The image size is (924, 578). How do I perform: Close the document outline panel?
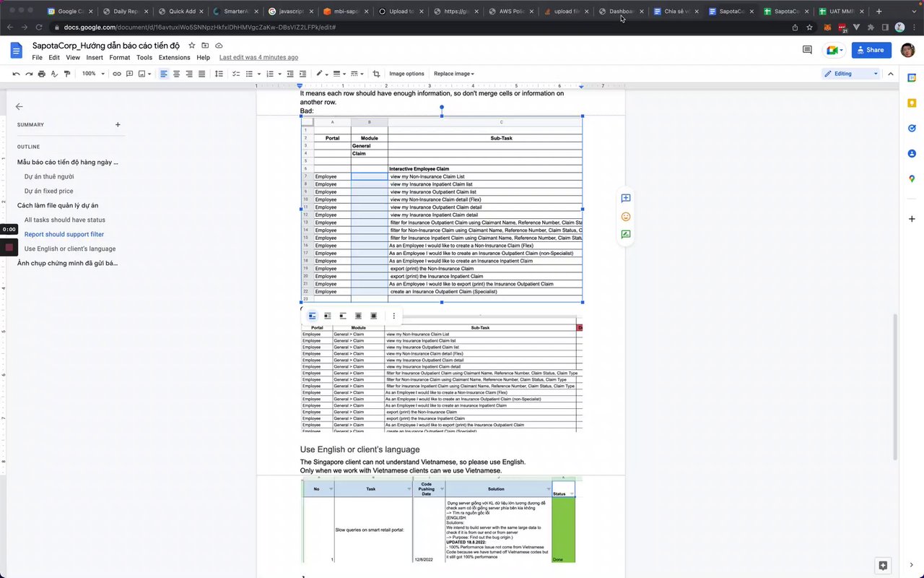19,106
